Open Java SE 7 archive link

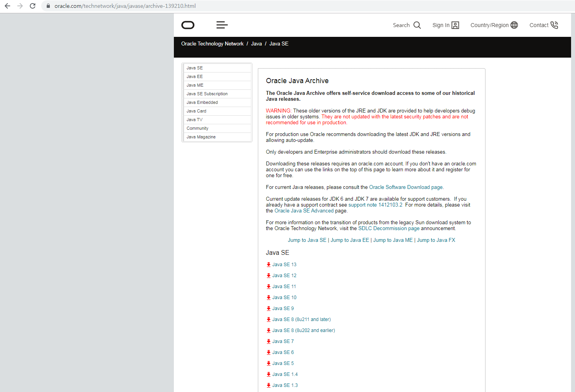click(x=283, y=341)
